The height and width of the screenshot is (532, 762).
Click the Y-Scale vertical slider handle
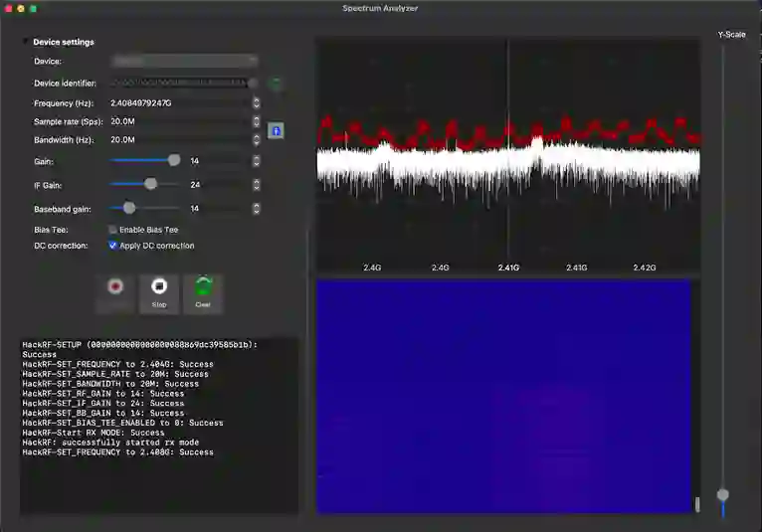point(723,494)
